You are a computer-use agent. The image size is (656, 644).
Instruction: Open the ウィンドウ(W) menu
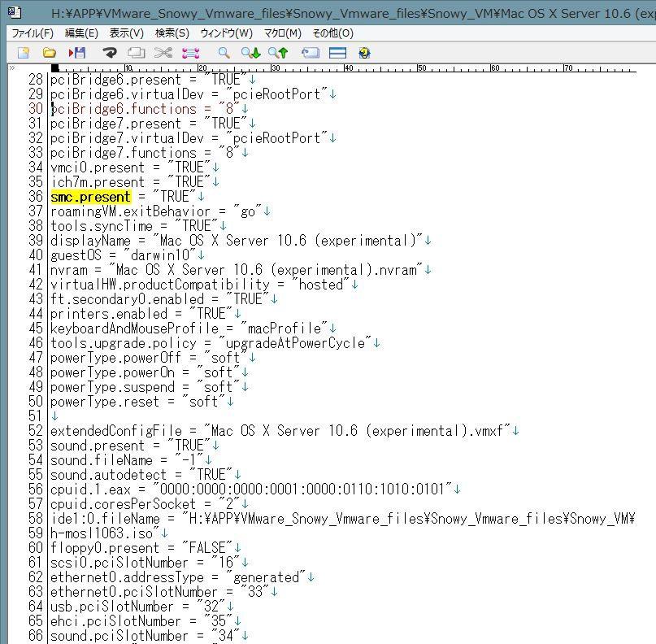click(x=226, y=33)
